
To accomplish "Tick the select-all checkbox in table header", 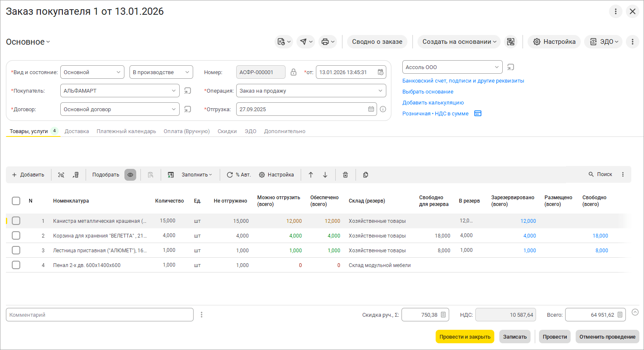I will tap(16, 201).
